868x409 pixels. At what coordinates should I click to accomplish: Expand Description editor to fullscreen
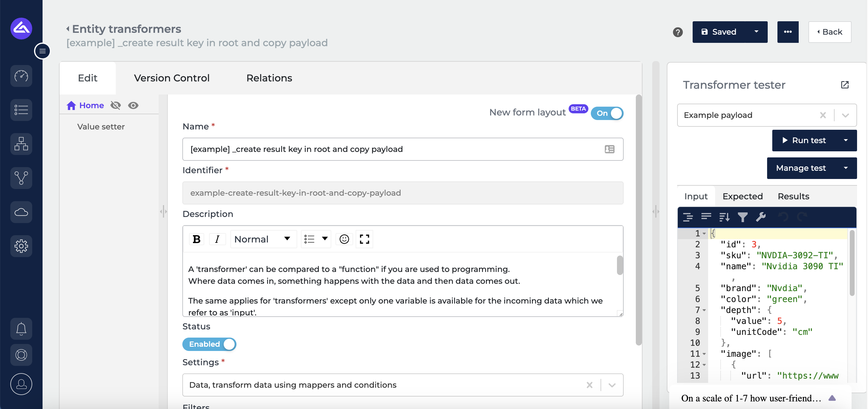pos(364,239)
